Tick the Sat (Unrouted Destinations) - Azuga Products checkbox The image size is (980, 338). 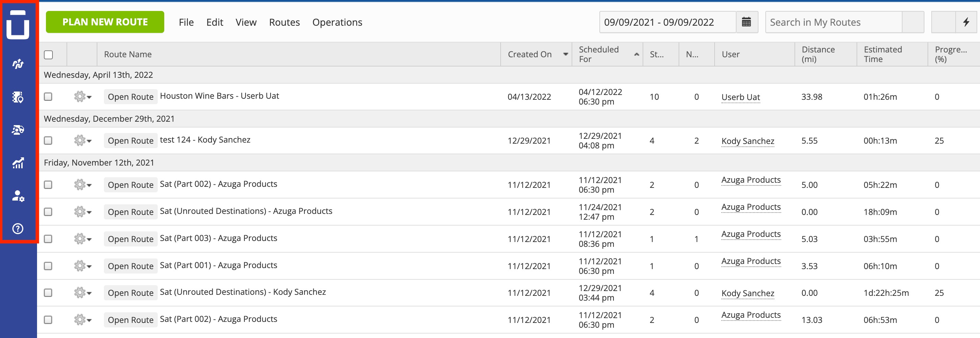click(x=48, y=212)
